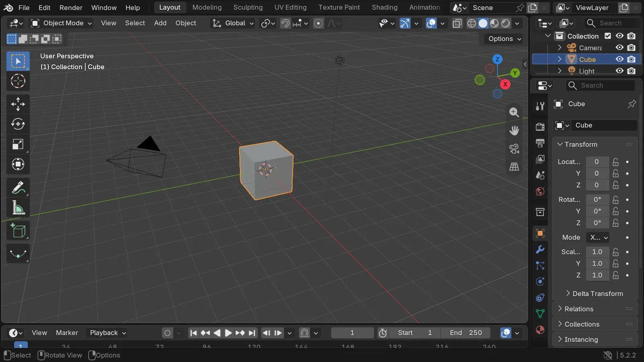The height and width of the screenshot is (362, 644).
Task: Hide the Camera in the outliner
Action: [x=619, y=47]
